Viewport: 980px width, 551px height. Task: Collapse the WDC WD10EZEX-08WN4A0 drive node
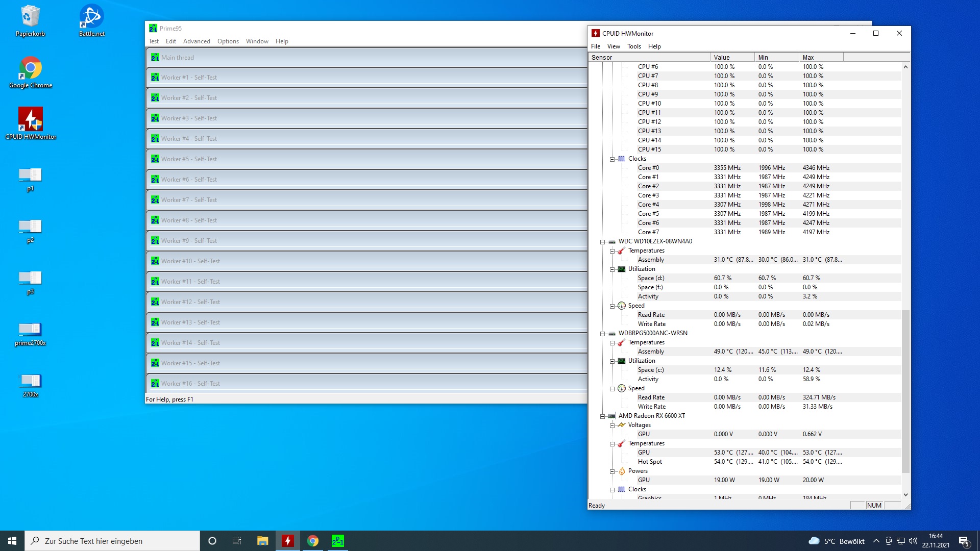[602, 242]
